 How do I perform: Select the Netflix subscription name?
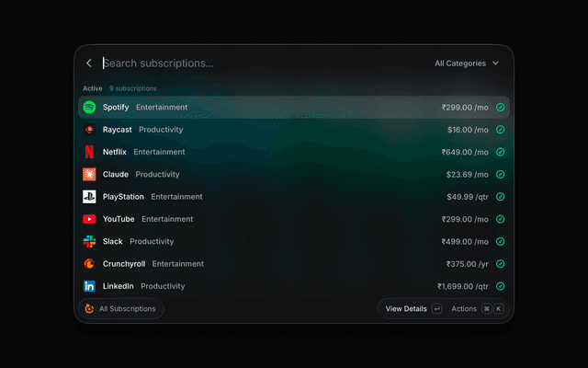(x=114, y=152)
